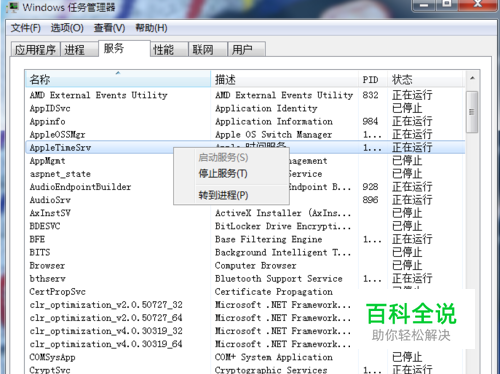The image size is (500, 374).
Task: Click the Cryptographic Services description
Action: tap(271, 370)
